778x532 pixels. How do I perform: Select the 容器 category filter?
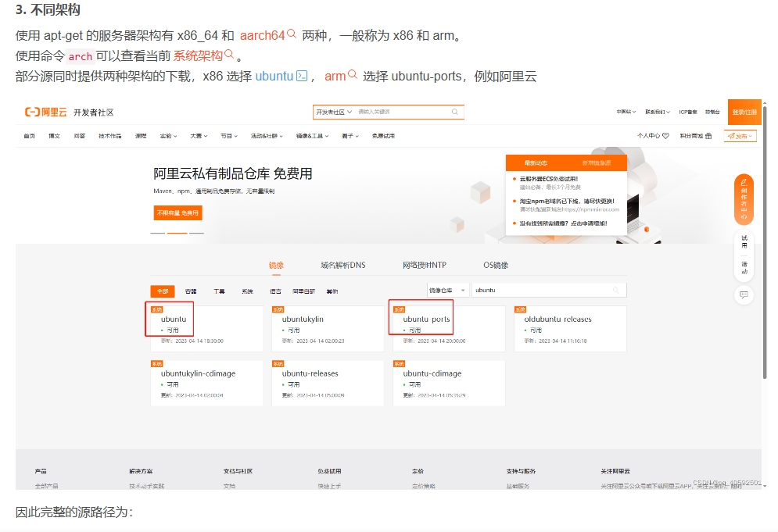coord(191,291)
